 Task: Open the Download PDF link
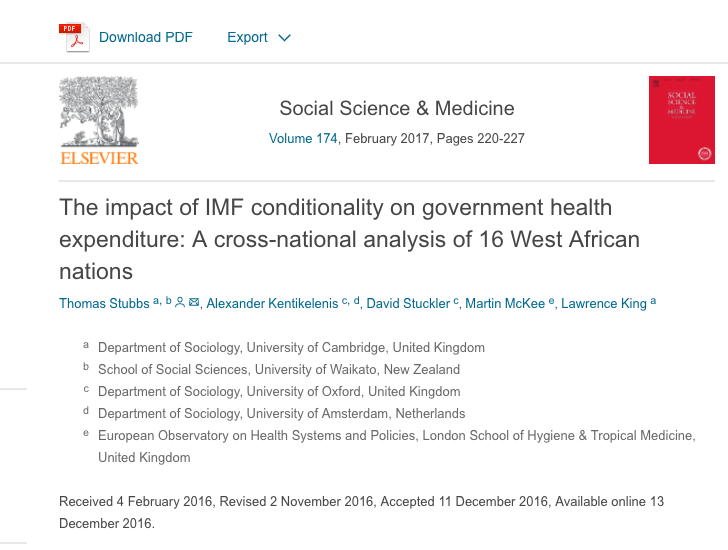[x=145, y=37]
